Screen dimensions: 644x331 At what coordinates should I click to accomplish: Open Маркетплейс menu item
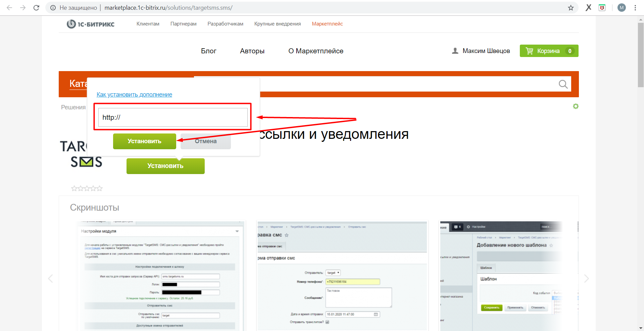pyautogui.click(x=328, y=24)
